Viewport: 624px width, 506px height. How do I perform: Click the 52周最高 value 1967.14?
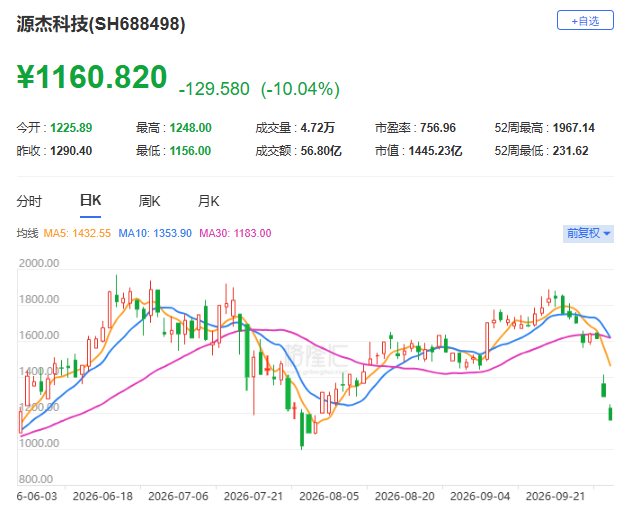[573, 128]
